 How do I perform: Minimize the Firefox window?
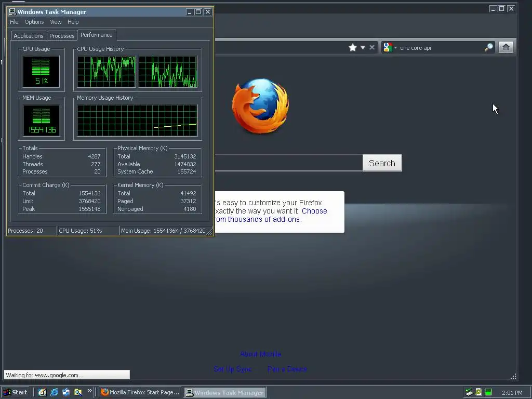click(493, 9)
